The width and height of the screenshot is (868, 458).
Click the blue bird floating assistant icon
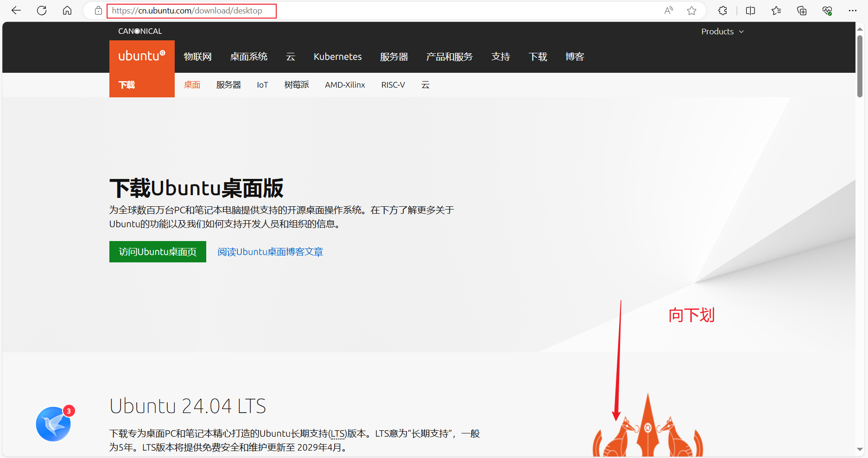53,424
